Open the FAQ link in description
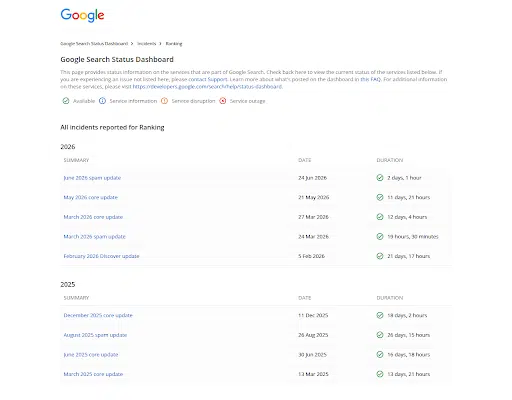The height and width of the screenshot is (400, 512). click(x=370, y=79)
